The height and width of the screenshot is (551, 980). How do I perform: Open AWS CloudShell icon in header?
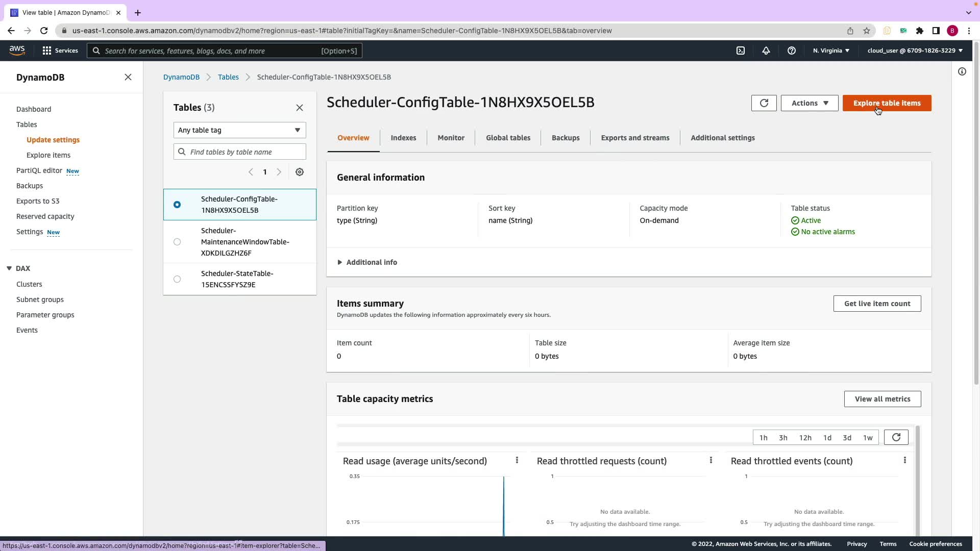point(741,51)
